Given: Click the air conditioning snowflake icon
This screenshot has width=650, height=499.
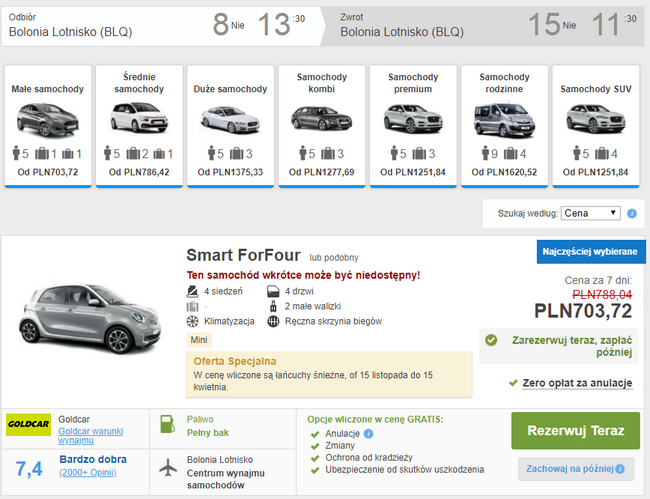Looking at the screenshot, I should (x=192, y=321).
